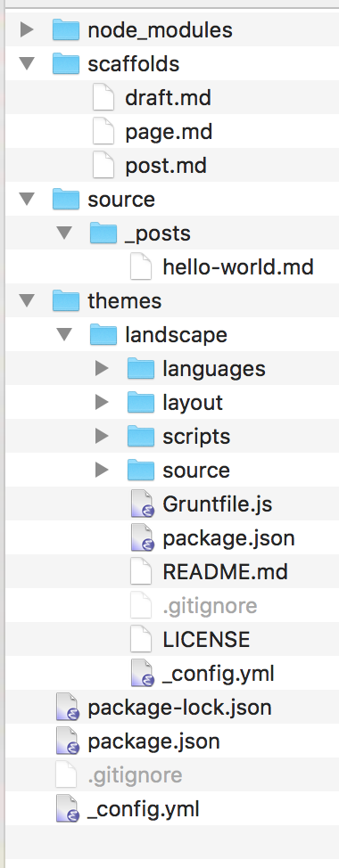Click the Gruntfile.js file icon
The height and width of the screenshot is (868, 339).
(x=142, y=504)
